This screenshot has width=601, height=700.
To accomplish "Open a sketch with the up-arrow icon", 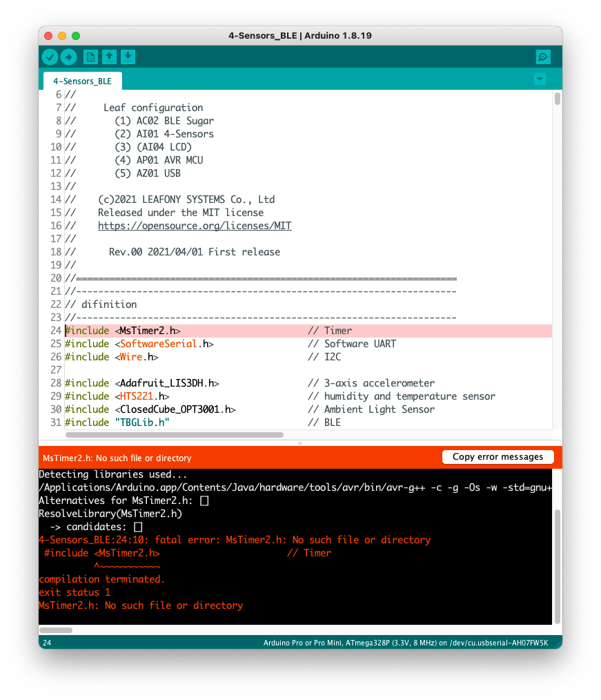I will pos(109,57).
